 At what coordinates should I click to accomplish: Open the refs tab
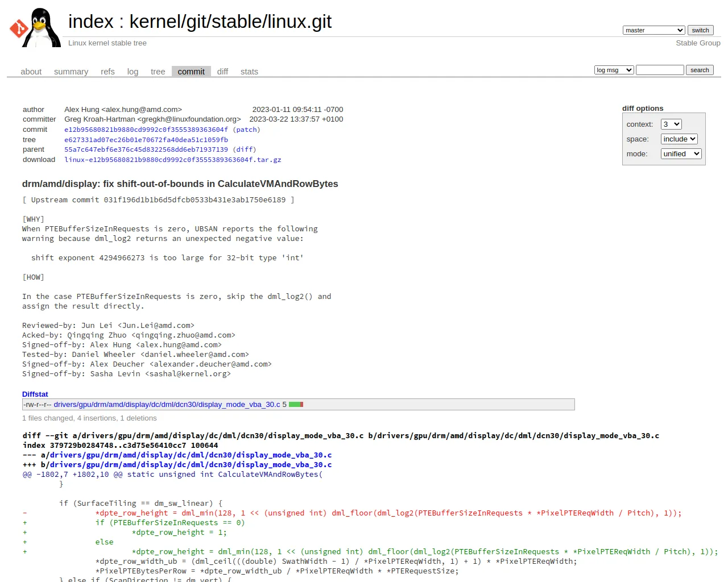click(x=107, y=72)
